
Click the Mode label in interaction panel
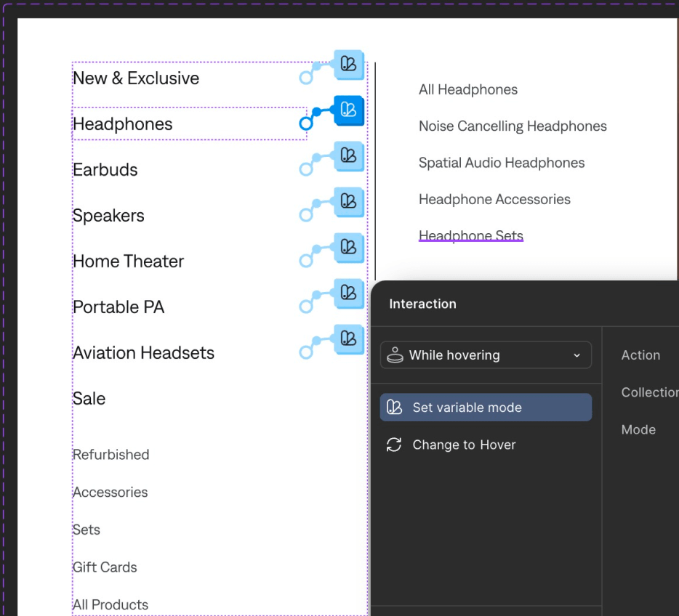tap(639, 429)
